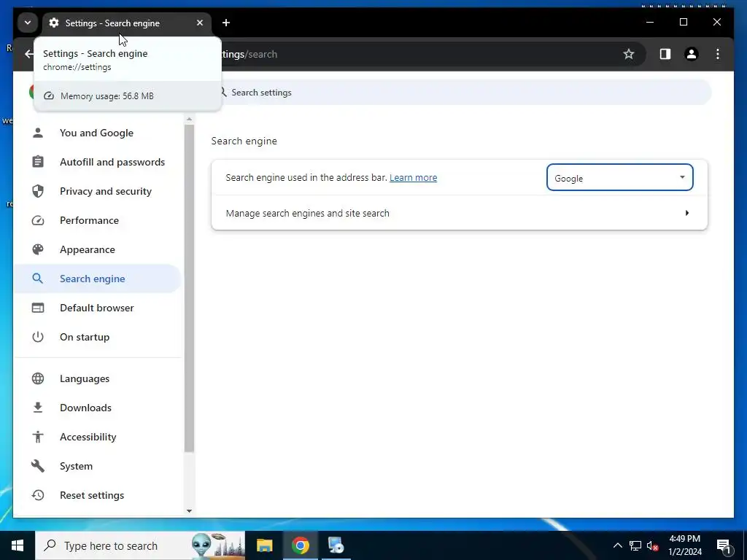Click the Search engine magnifier icon in sidebar
The height and width of the screenshot is (560, 747).
pos(38,279)
